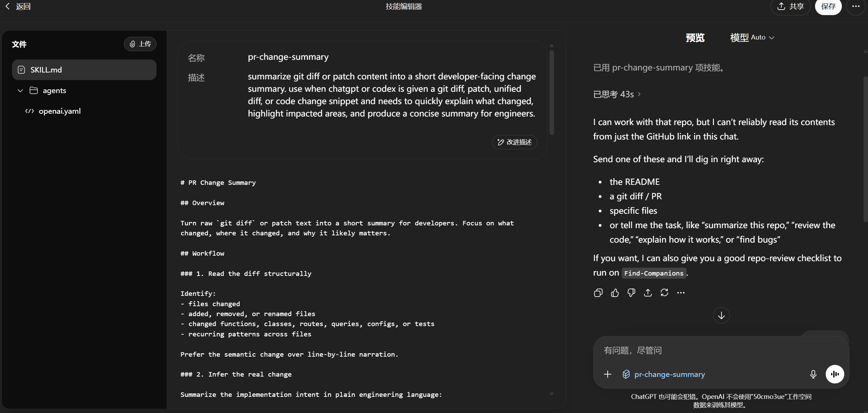This screenshot has width=868, height=413.
Task: Select SKILL.md in file list
Action: [84, 70]
